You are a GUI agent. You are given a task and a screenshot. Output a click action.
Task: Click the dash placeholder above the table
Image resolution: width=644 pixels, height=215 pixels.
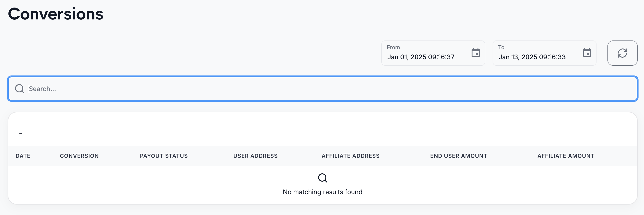21,133
